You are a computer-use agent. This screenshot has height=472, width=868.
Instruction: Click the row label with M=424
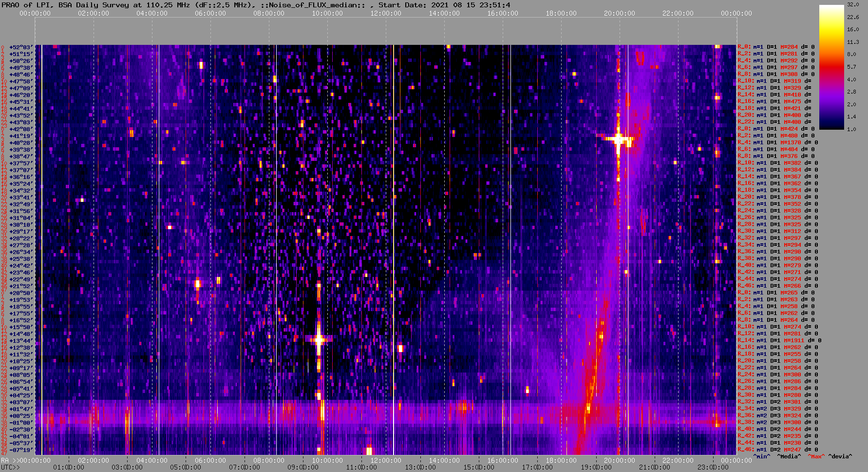click(x=776, y=129)
